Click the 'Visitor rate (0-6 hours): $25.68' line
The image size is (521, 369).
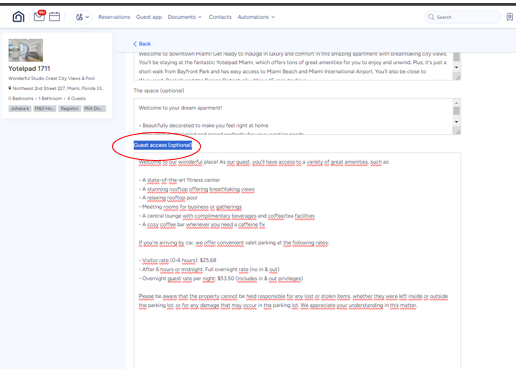point(177,260)
